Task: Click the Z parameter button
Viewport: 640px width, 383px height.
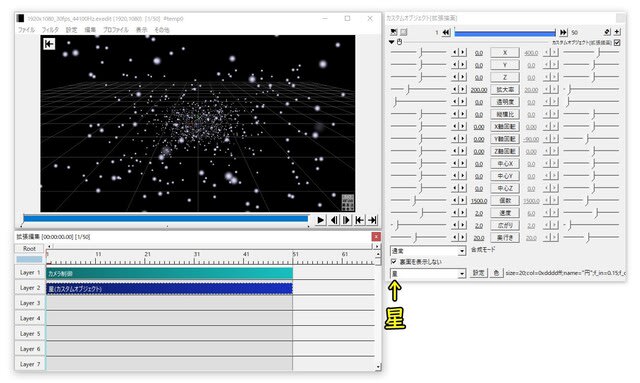Action: pos(505,77)
